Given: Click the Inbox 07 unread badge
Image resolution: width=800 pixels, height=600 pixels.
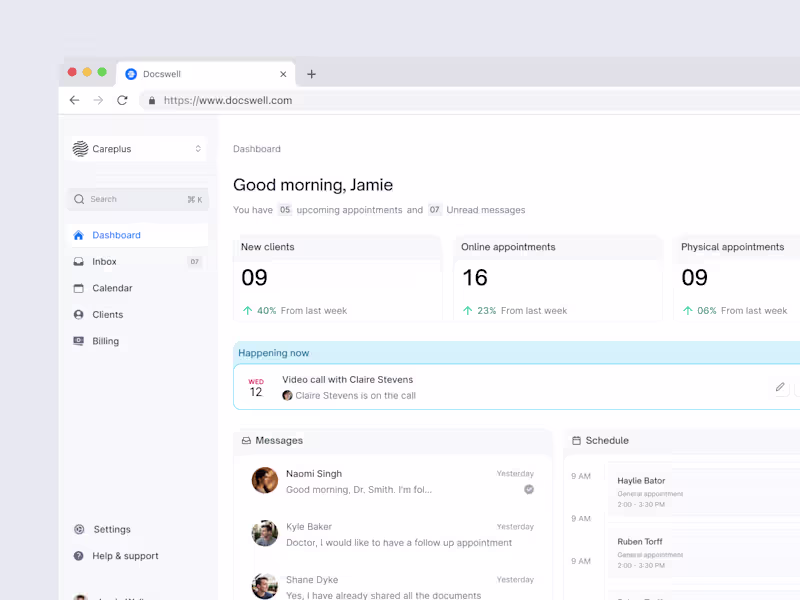Looking at the screenshot, I should 194,262.
